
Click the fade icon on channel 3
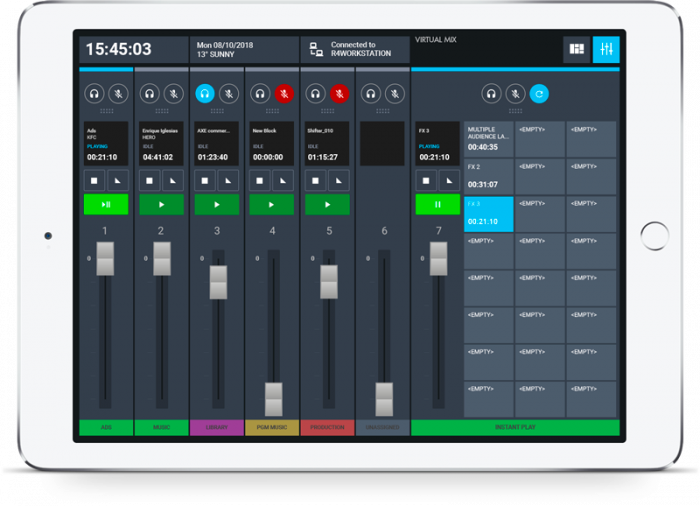click(229, 180)
